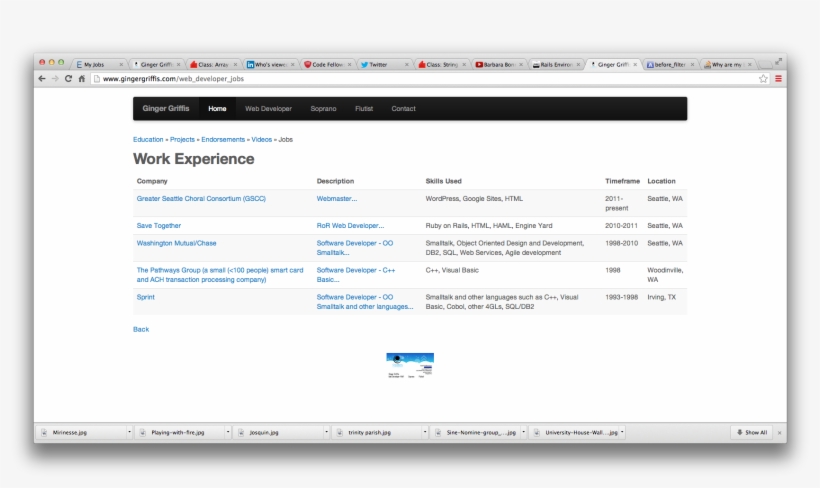Open Flutist in the site navbar
Screen dimensions: 820x488
click(364, 109)
